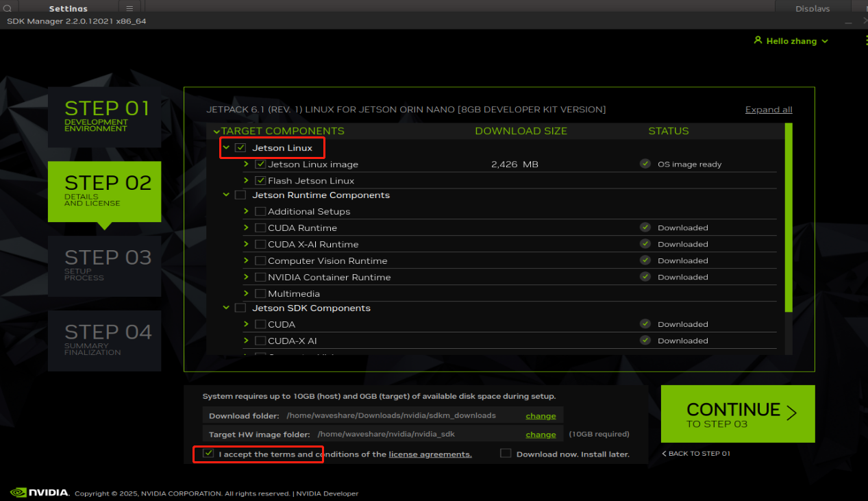Check the Additional Setups checkbox
868x501 pixels.
tap(260, 212)
